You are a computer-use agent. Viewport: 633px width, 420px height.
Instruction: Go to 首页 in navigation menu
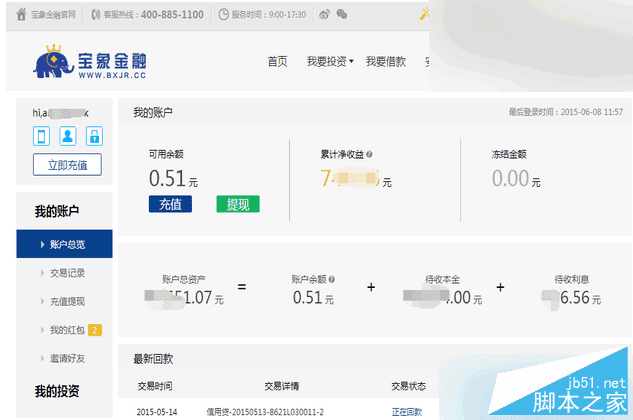[277, 62]
